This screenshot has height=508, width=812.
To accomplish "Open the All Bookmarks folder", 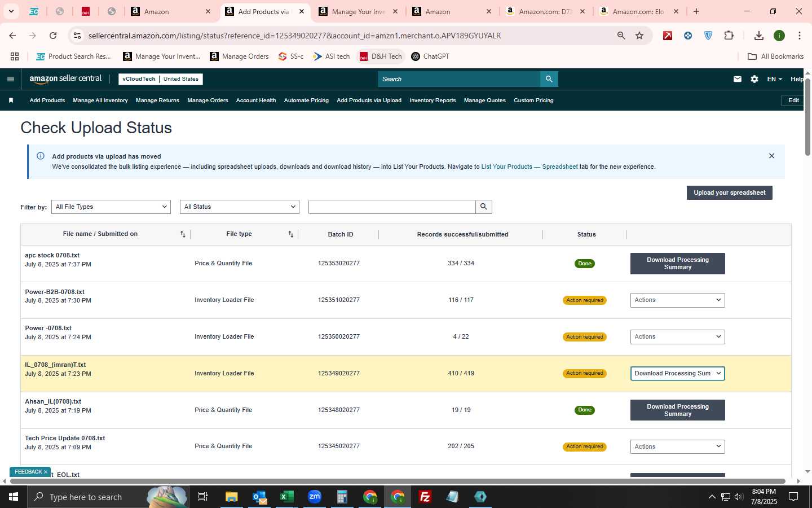I will click(x=775, y=56).
